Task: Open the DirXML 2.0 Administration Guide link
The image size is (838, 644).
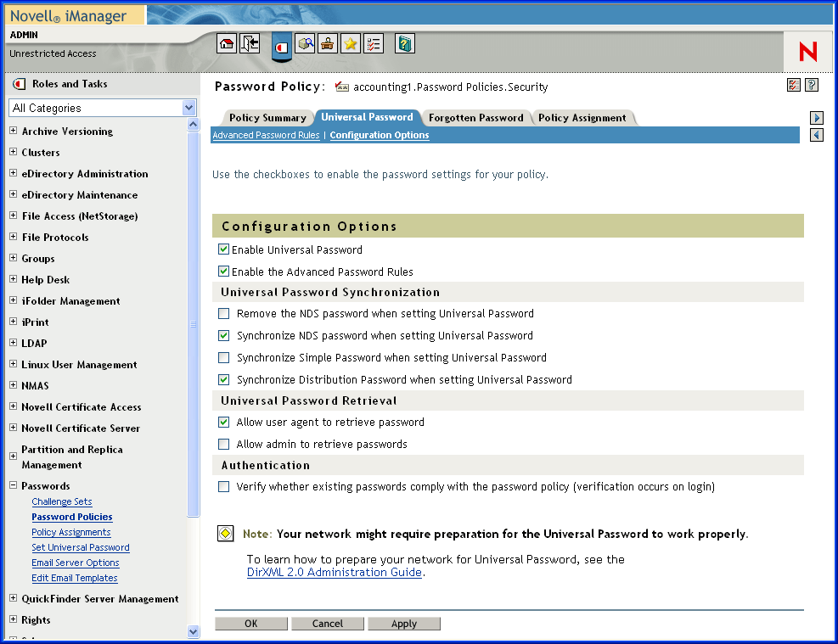Action: click(335, 572)
